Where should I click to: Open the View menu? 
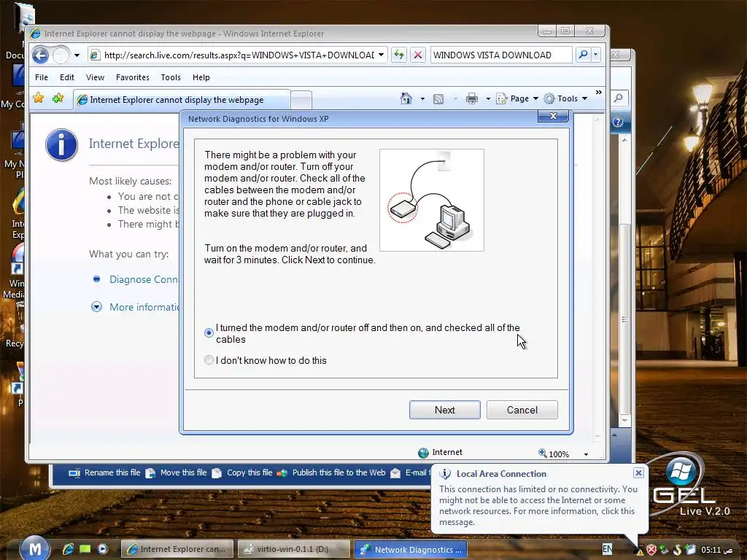point(95,77)
